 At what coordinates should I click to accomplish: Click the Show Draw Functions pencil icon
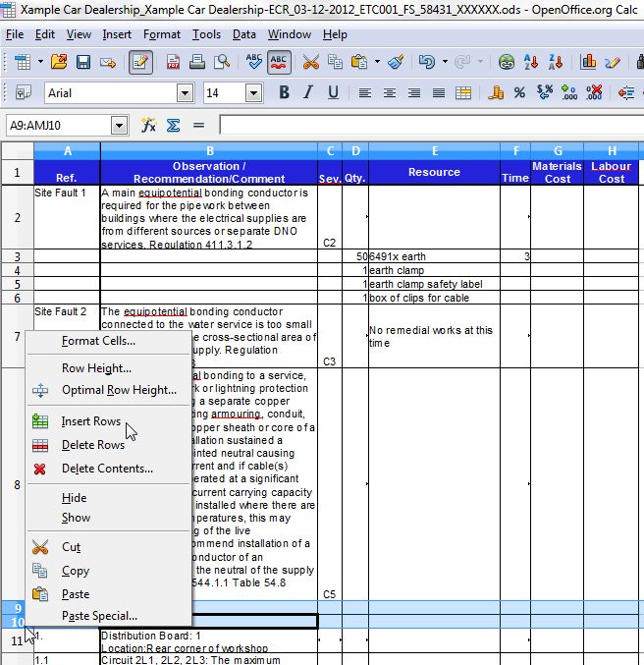[x=613, y=62]
